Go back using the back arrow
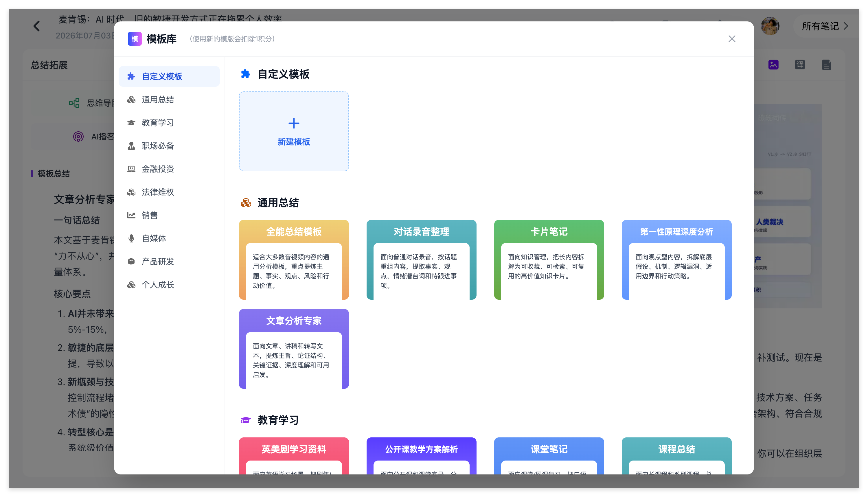Viewport: 868px width, 497px height. click(37, 26)
